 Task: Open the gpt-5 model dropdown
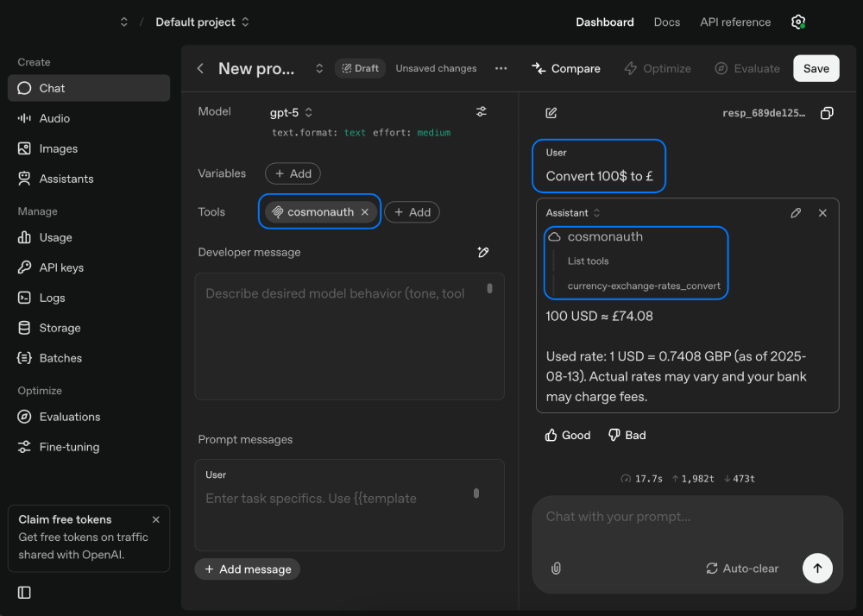pyautogui.click(x=291, y=112)
